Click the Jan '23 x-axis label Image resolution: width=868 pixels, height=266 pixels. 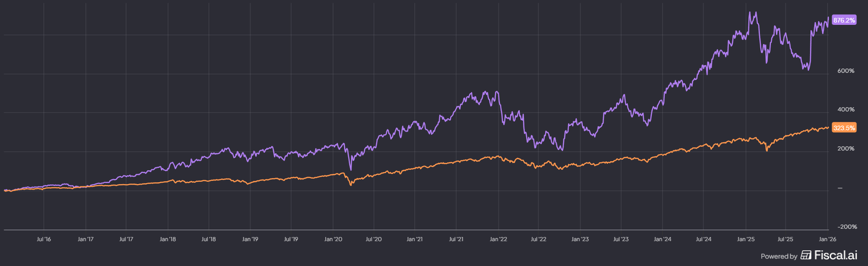[x=580, y=239]
